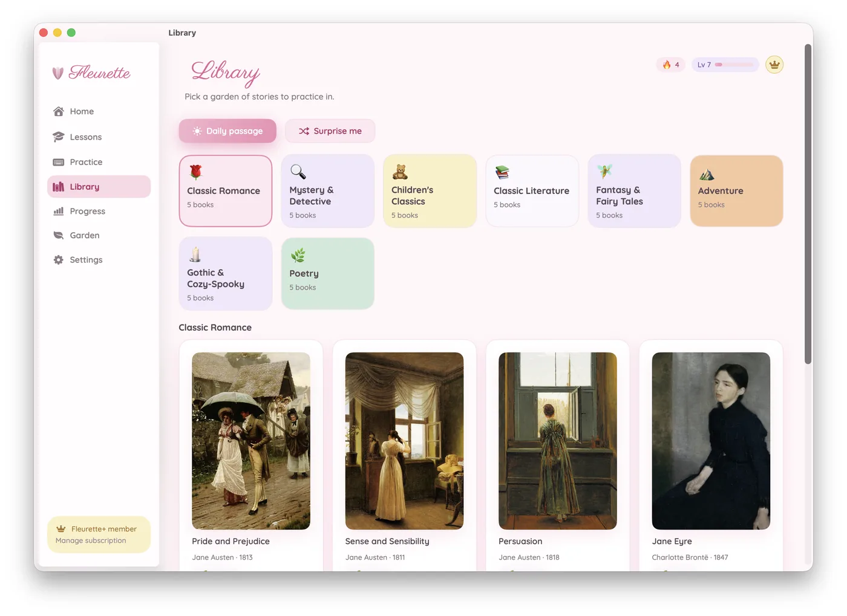The width and height of the screenshot is (847, 616).
Task: Click "Jane Austen · 1818" text
Action: (529, 557)
